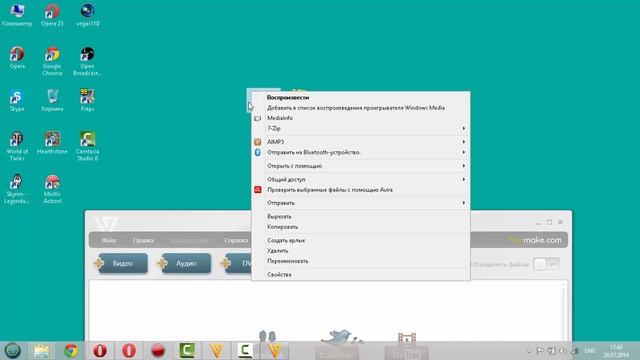The width and height of the screenshot is (640, 360).
Task: Select the World of Tanks desktop shortcut
Action: tap(17, 146)
